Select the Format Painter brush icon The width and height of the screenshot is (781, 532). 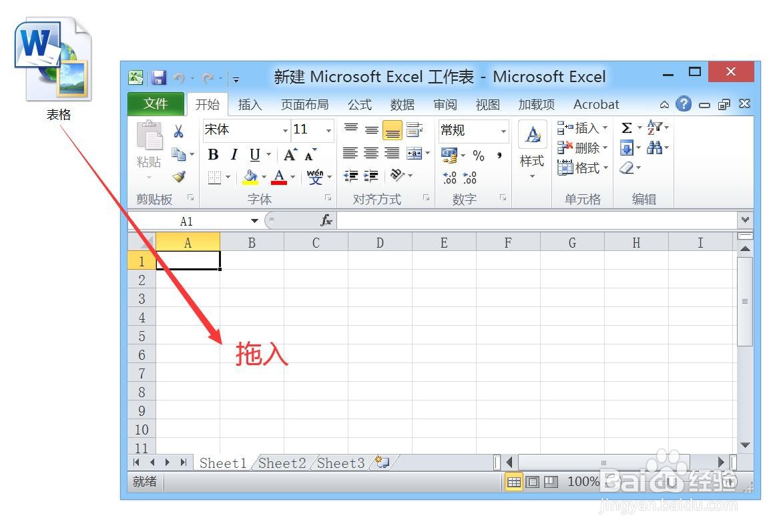coord(179,176)
